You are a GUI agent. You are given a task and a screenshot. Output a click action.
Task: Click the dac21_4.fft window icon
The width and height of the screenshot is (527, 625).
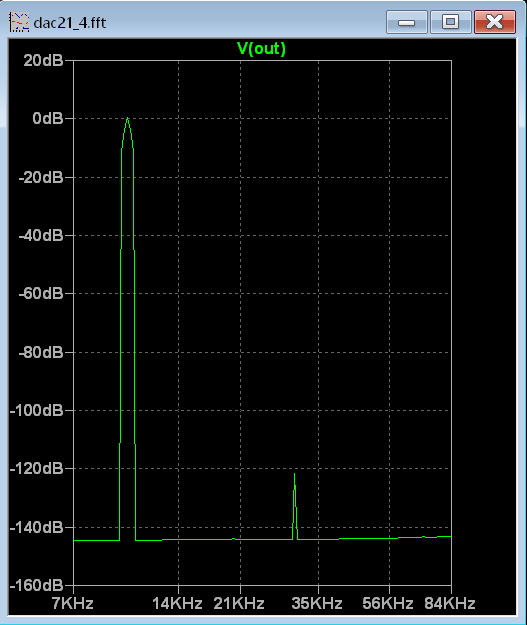click(x=19, y=22)
